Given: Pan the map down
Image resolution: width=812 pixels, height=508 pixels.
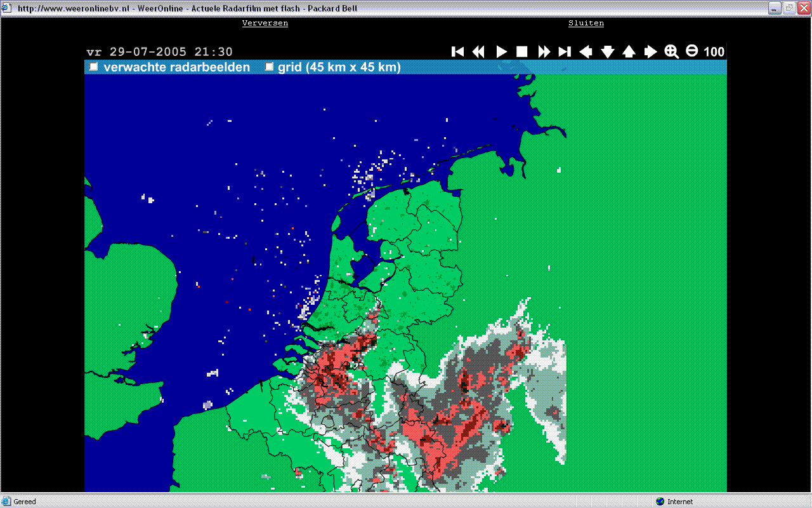Looking at the screenshot, I should (x=608, y=52).
